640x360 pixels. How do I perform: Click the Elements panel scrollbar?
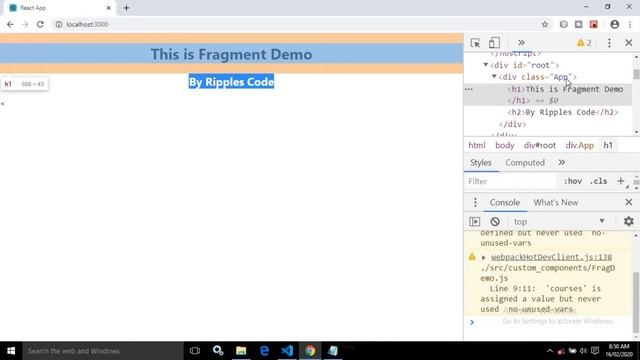(636, 74)
